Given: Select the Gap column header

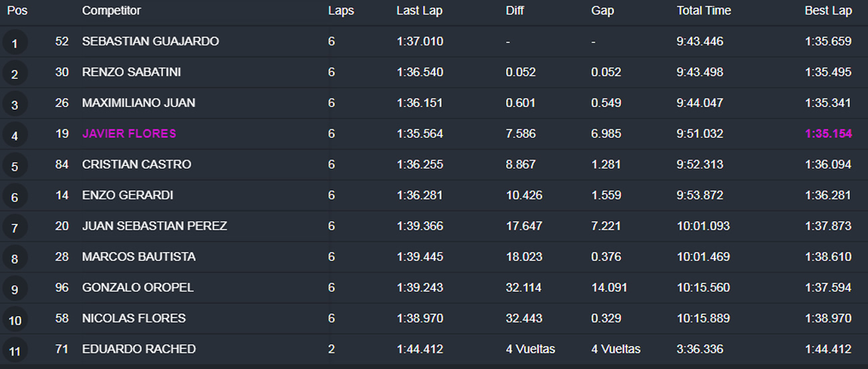Looking at the screenshot, I should 602,11.
